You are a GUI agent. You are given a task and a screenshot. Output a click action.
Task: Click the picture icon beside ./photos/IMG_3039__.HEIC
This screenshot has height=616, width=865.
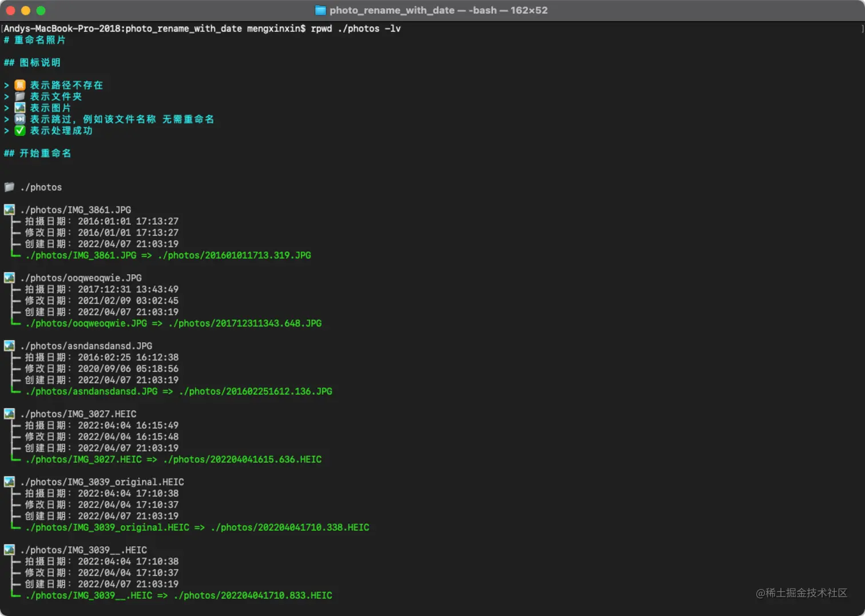[9, 550]
